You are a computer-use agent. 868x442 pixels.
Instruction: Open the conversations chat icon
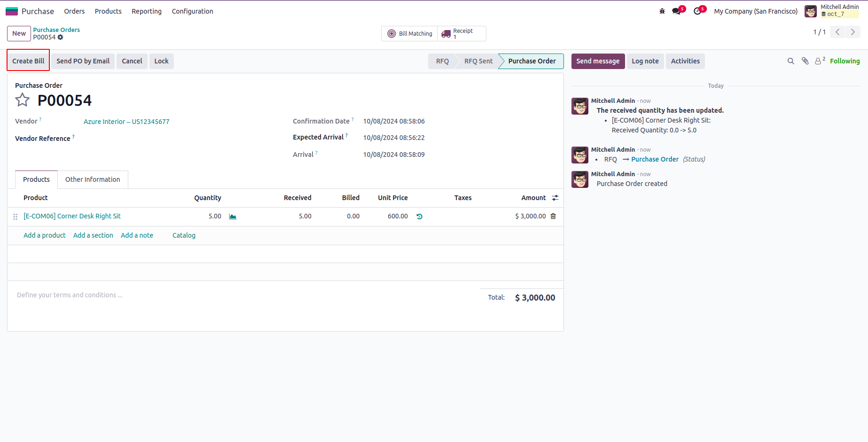pos(676,11)
